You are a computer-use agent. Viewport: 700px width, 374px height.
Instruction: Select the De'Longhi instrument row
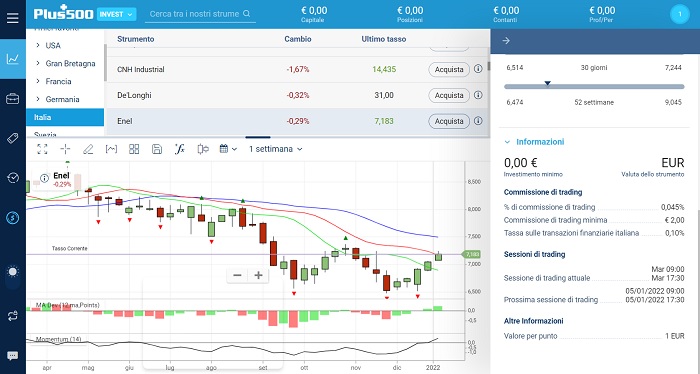pos(297,95)
